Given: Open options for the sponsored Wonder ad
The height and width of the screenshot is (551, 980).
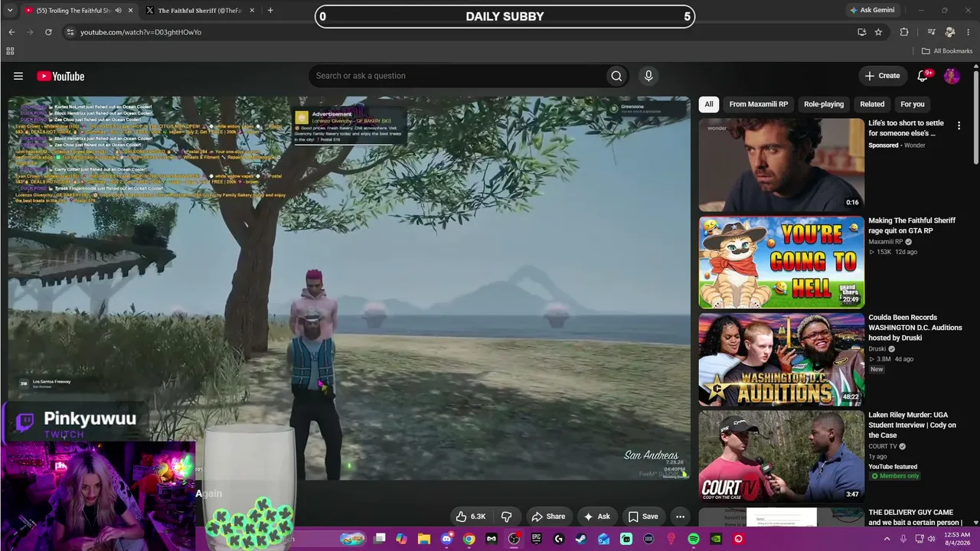Looking at the screenshot, I should coord(959,126).
